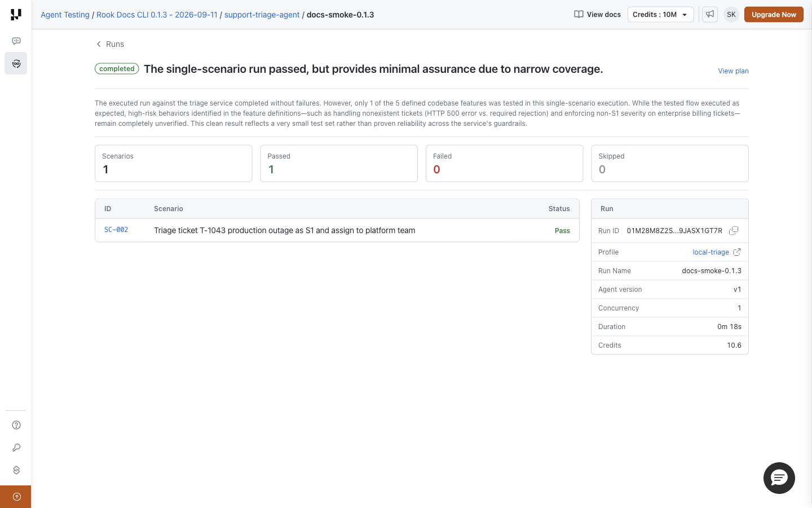
Task: Expand the Credits : 10M dropdown
Action: pyautogui.click(x=661, y=15)
